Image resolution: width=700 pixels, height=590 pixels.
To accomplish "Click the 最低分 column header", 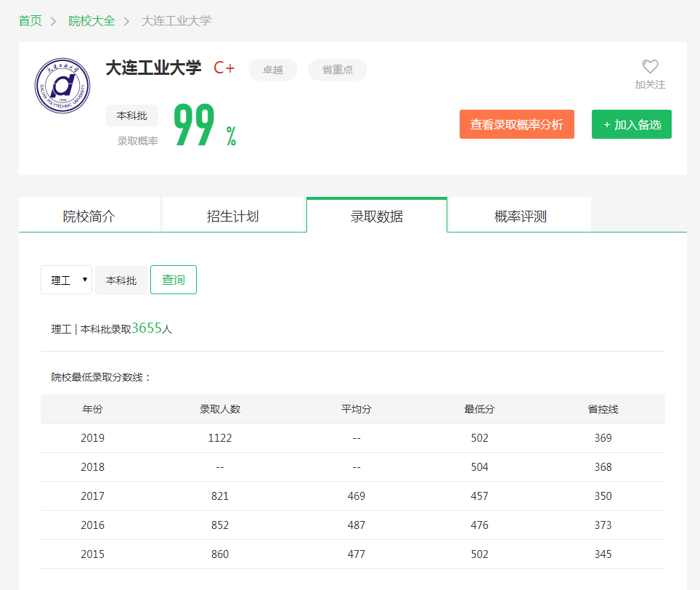I will (x=479, y=409).
